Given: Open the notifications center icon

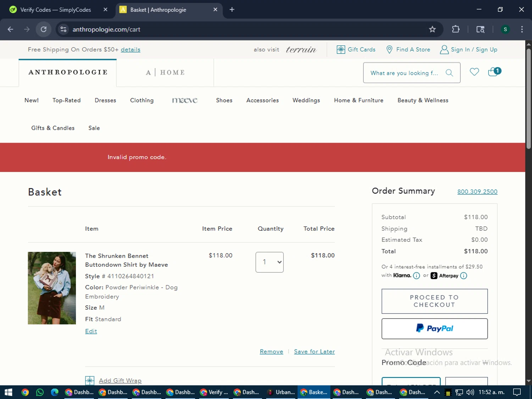Looking at the screenshot, I should pyautogui.click(x=517, y=392).
